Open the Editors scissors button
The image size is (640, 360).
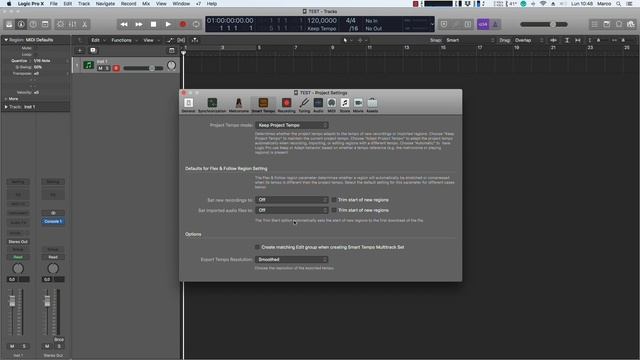(84, 24)
